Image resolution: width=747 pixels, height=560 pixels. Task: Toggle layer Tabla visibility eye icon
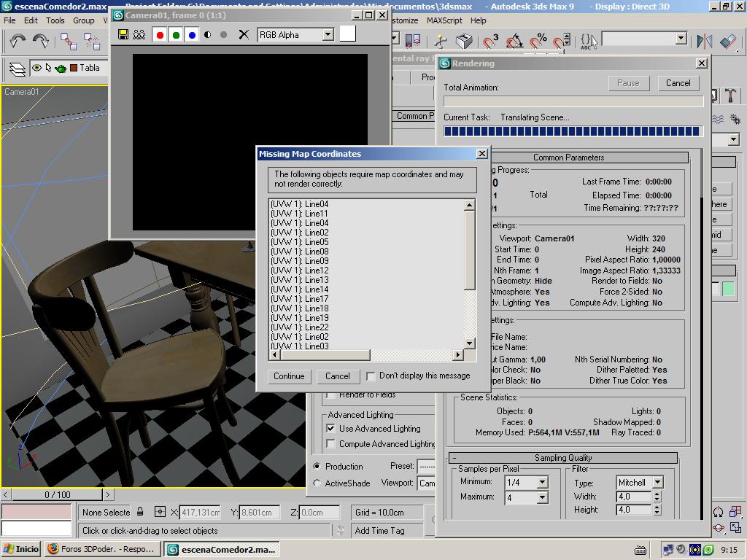36,68
